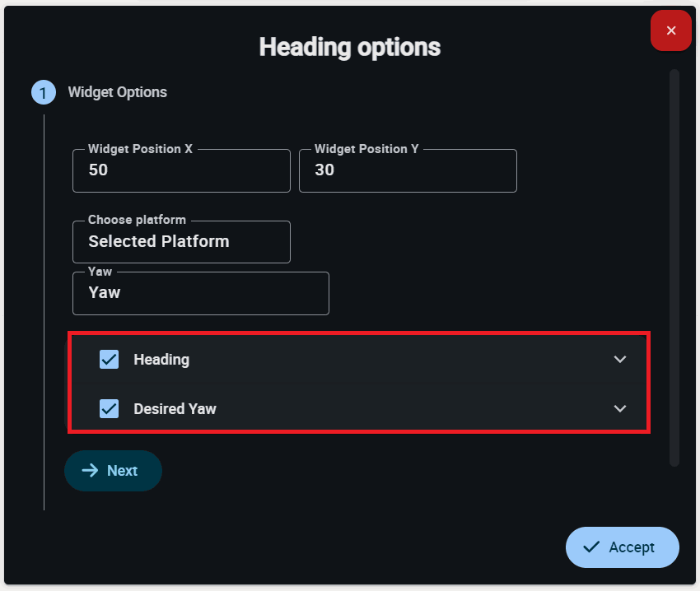Expand the Heading panel chevron
Viewport: 700px width, 591px height.
pos(620,360)
